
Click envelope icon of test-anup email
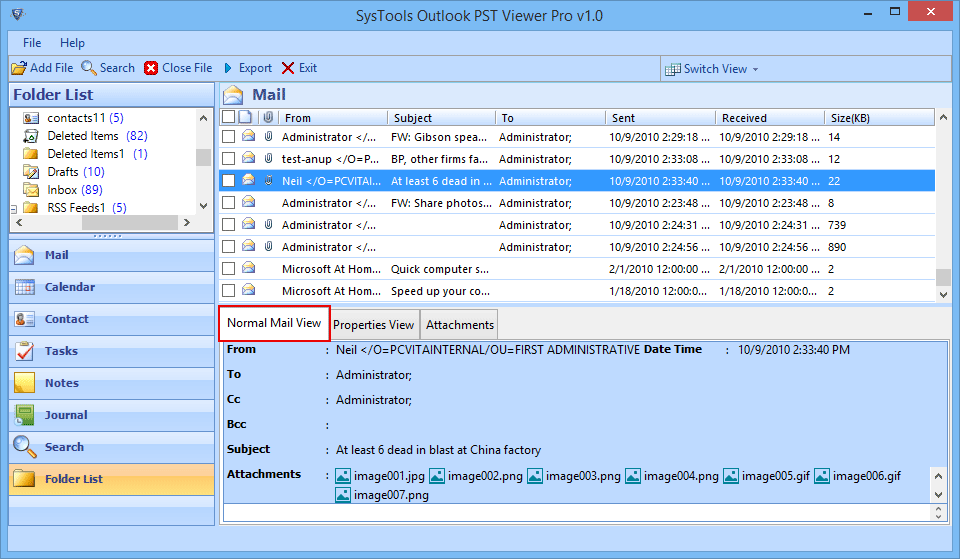point(248,158)
